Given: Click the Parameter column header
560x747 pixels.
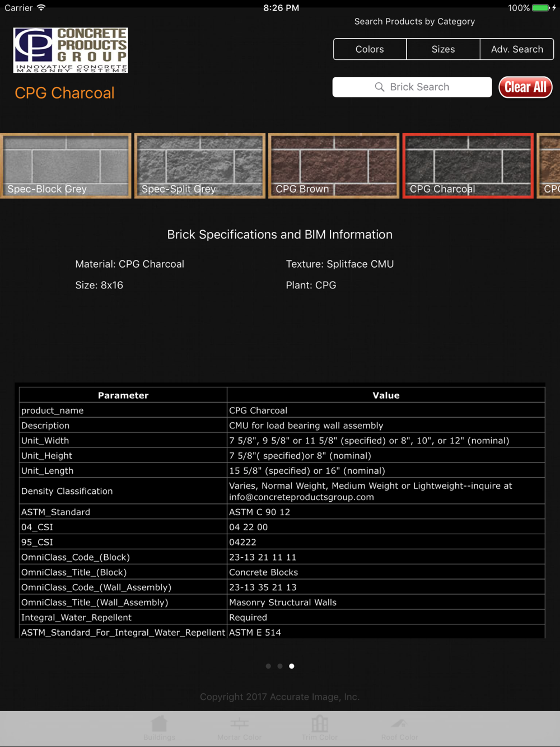Looking at the screenshot, I should pos(123,395).
